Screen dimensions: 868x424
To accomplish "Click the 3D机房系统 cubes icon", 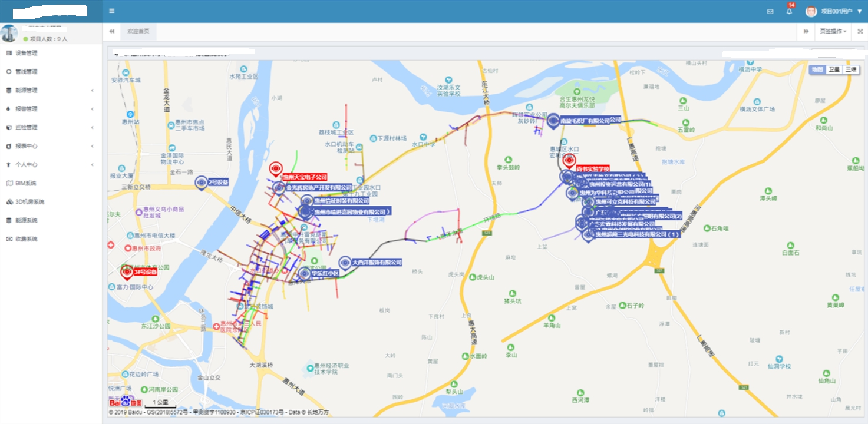I will 9,202.
